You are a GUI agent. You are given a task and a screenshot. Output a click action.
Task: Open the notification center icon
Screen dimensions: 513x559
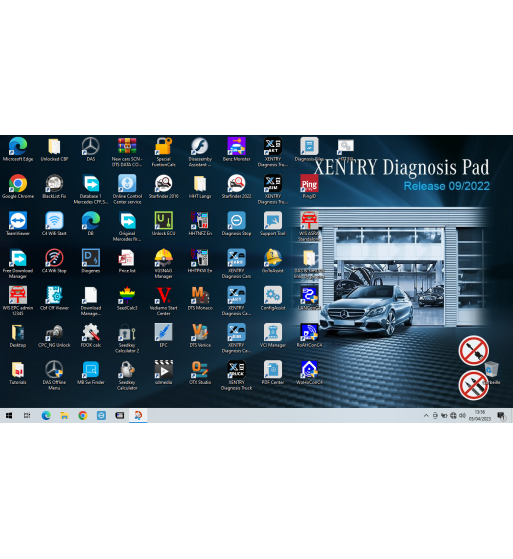pyautogui.click(x=501, y=416)
